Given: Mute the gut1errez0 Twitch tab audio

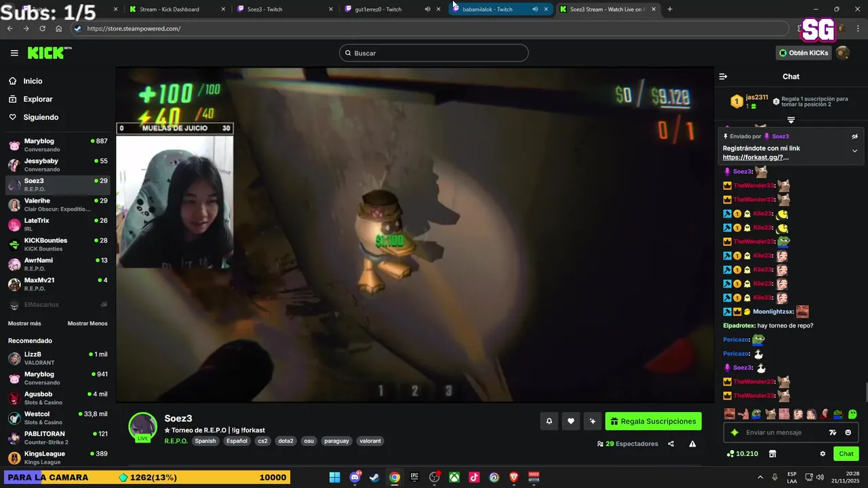Looking at the screenshot, I should pos(427,9).
